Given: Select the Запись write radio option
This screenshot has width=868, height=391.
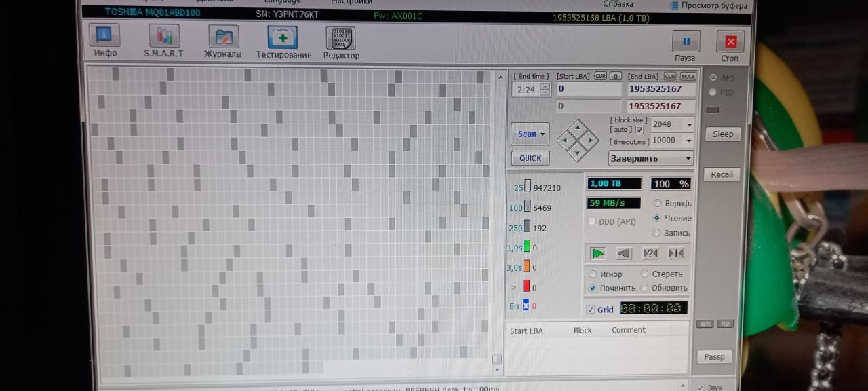Looking at the screenshot, I should pyautogui.click(x=656, y=233).
